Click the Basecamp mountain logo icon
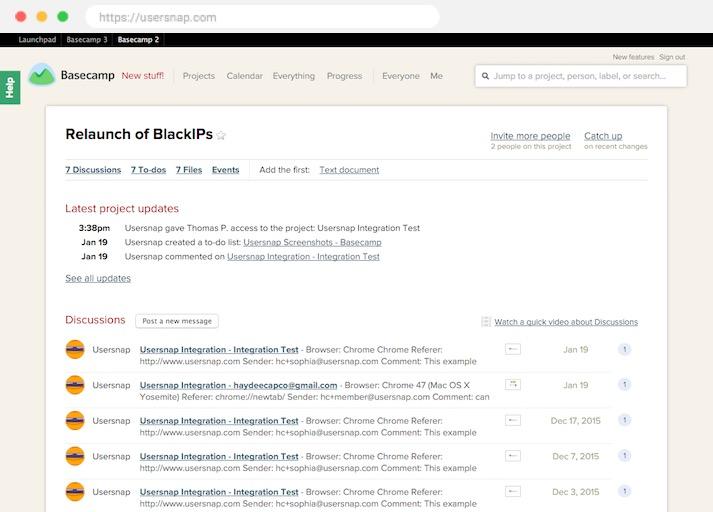 41,75
